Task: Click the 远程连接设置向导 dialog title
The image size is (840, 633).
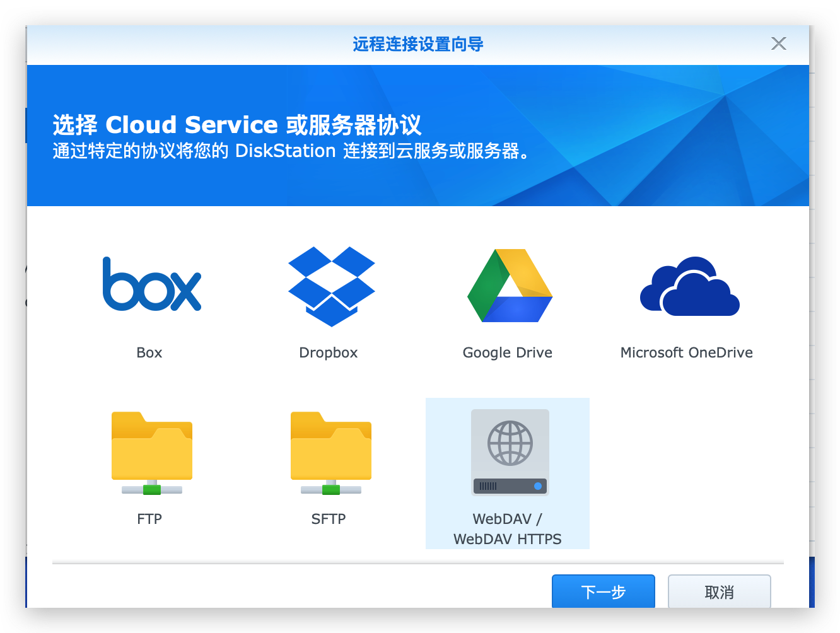Action: click(417, 45)
